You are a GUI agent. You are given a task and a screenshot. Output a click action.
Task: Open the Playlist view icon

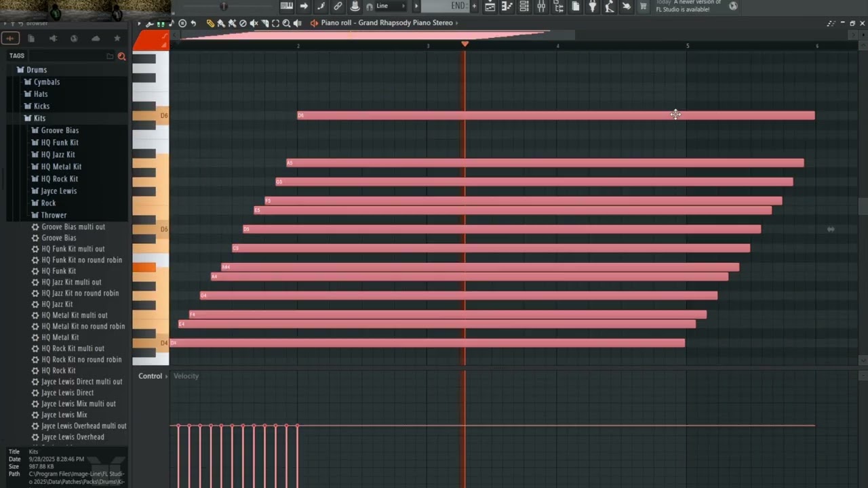pyautogui.click(x=490, y=6)
